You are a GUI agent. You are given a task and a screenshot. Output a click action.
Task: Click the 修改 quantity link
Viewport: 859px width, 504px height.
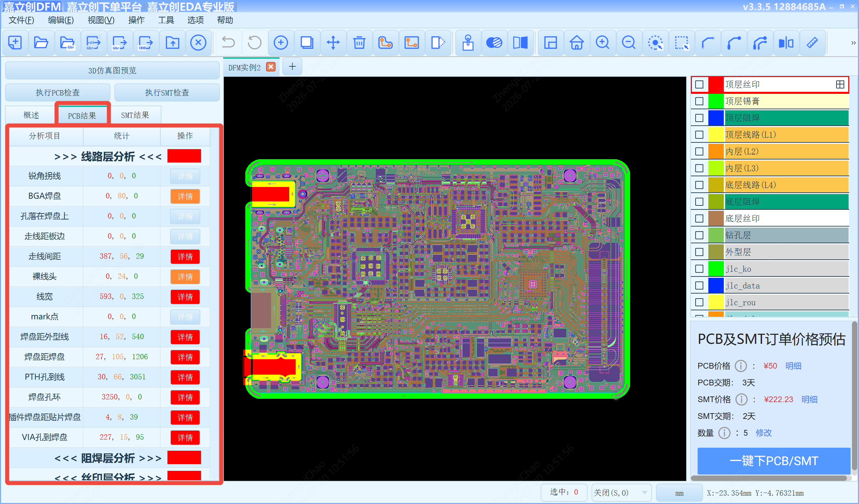pyautogui.click(x=764, y=433)
